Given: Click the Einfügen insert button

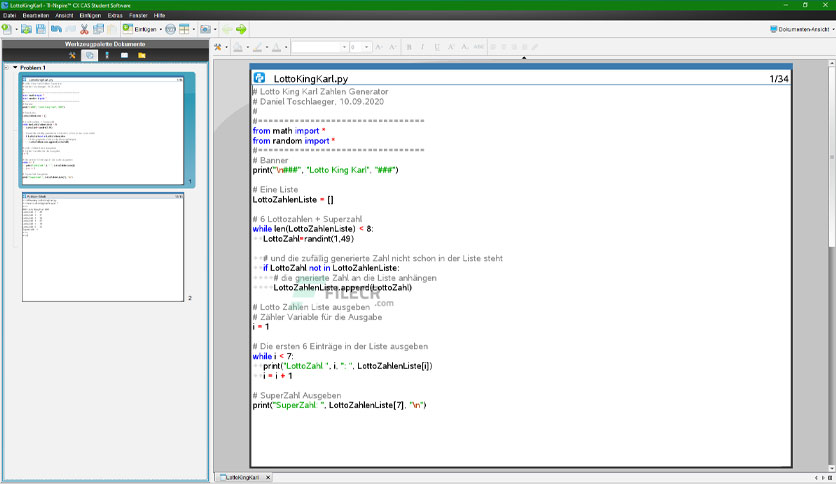Looking at the screenshot, I should point(140,29).
